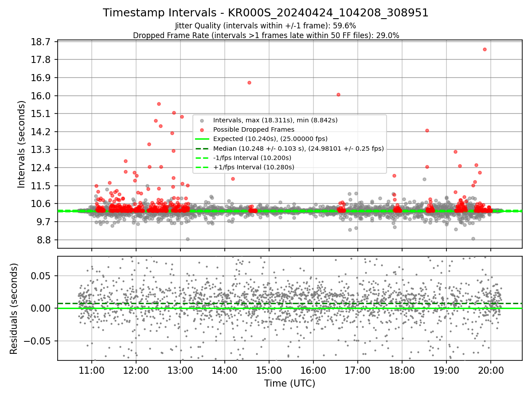Click the 15:00 time tick label

point(269,371)
